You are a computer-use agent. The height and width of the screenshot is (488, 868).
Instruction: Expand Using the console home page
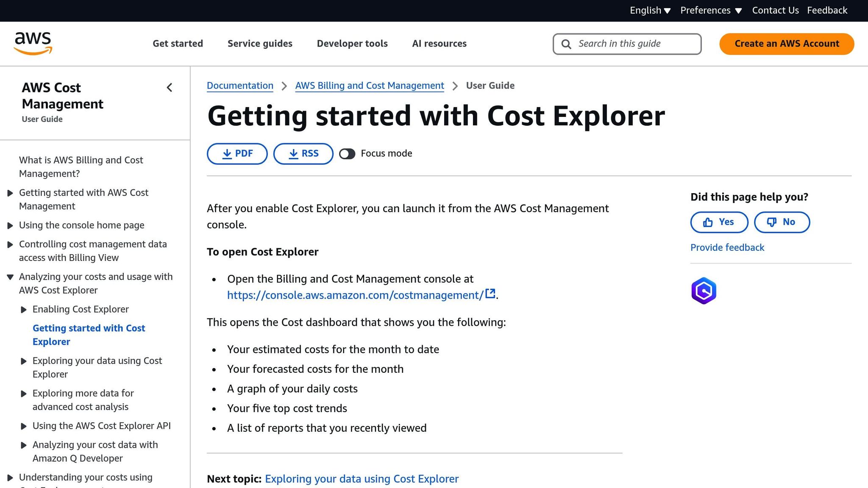(x=10, y=226)
